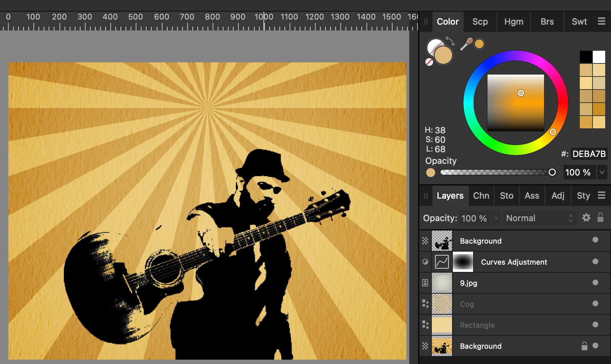
Task: Click the layer opacity 100 % field
Action: 475,218
